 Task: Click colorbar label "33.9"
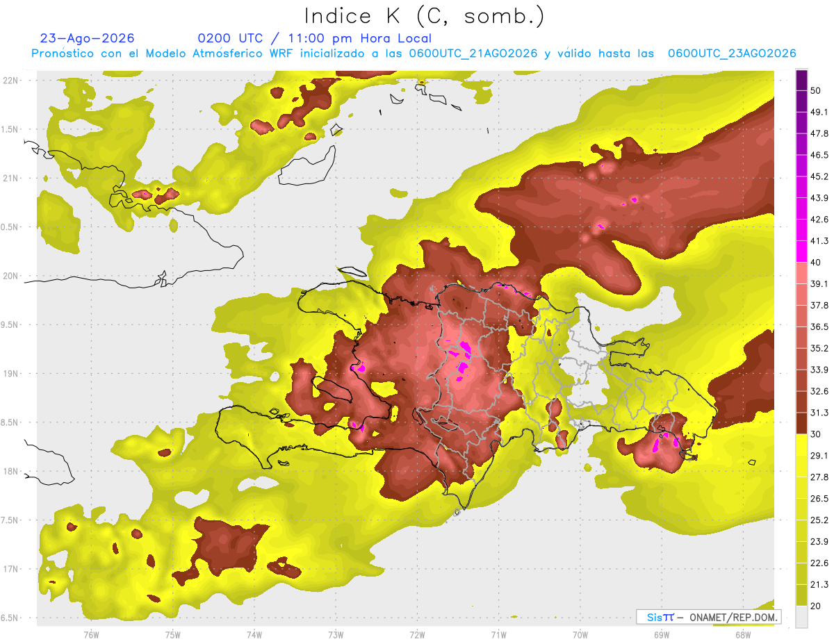[819, 370]
